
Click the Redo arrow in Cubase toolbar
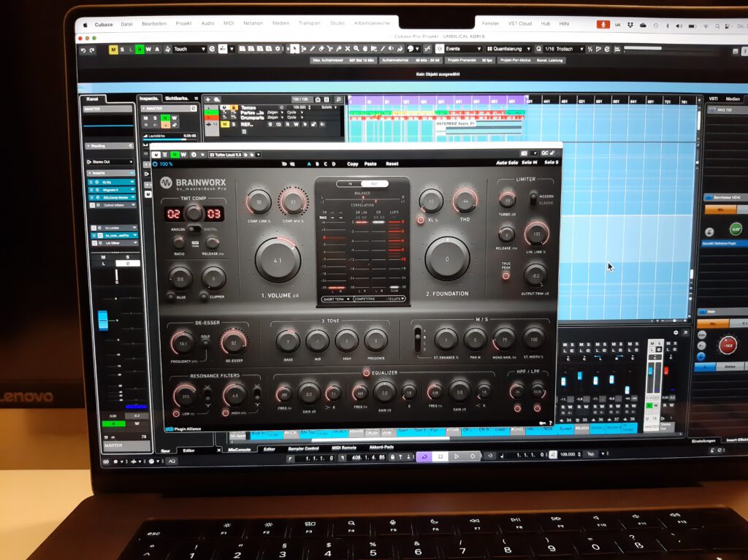[92, 50]
